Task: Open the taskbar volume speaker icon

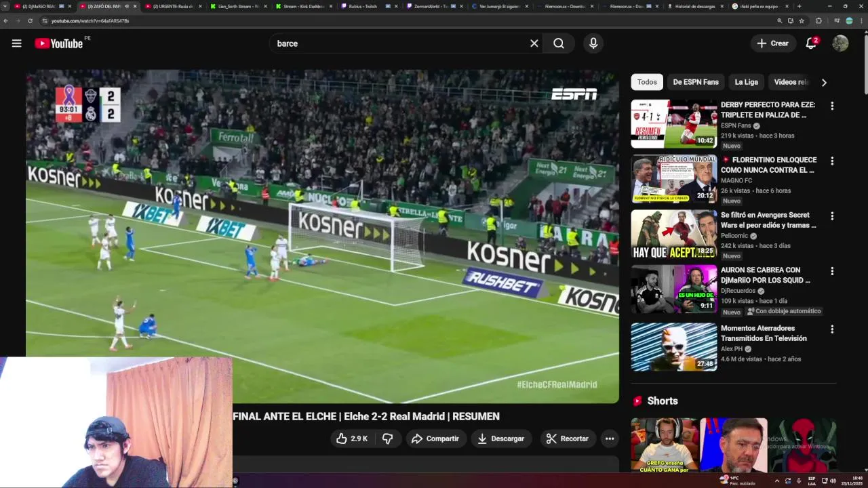Action: (x=833, y=481)
